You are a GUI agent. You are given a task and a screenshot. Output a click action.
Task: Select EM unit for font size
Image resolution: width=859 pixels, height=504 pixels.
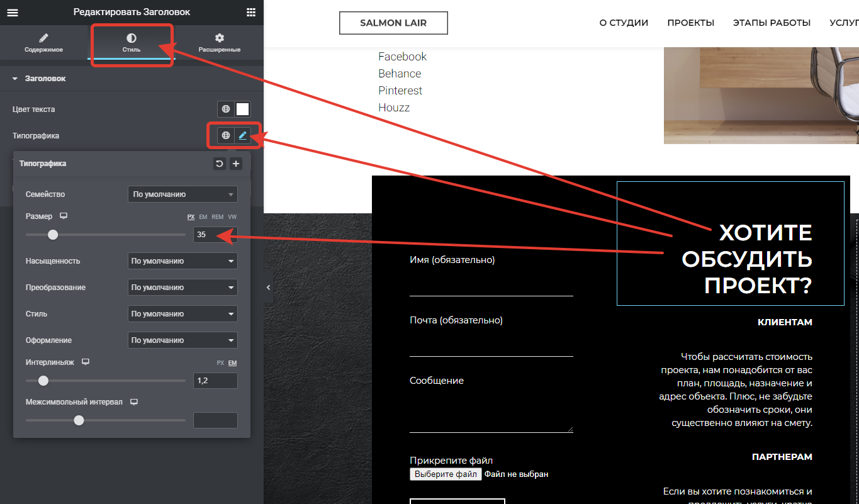203,217
